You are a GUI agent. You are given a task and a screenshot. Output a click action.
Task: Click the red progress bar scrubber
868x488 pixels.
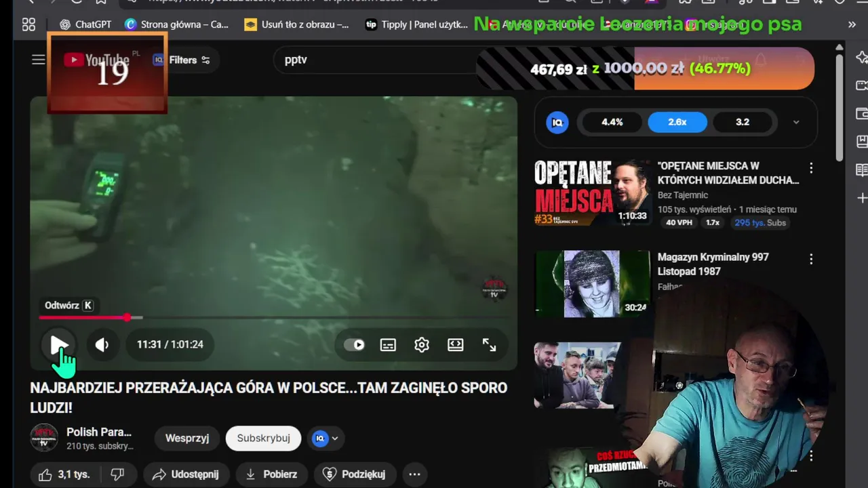pos(127,317)
